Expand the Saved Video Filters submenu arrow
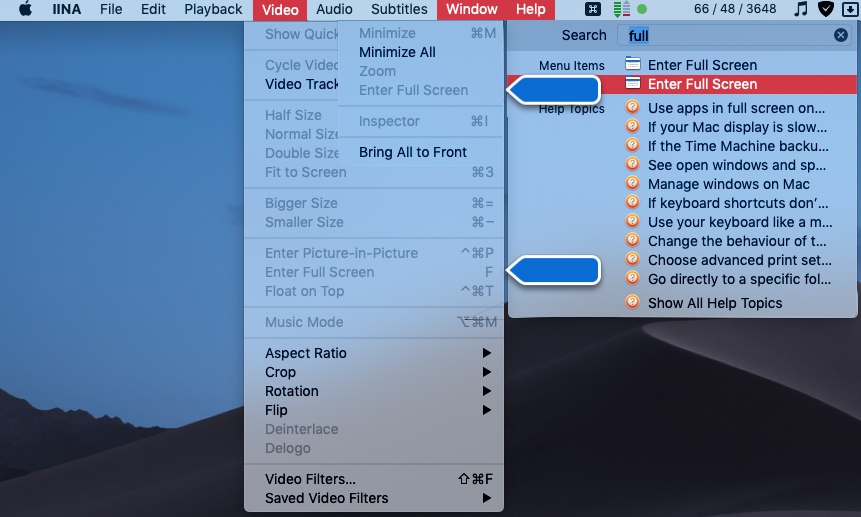 486,498
